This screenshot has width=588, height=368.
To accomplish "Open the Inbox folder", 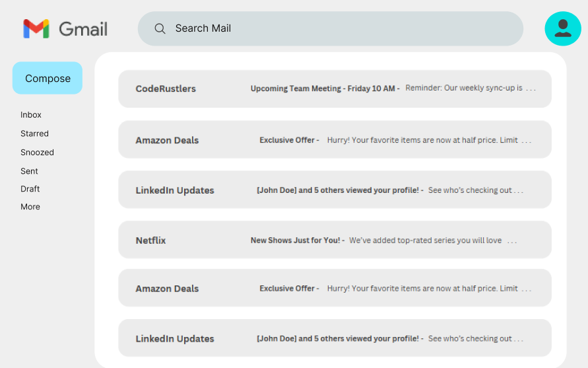I will [31, 114].
